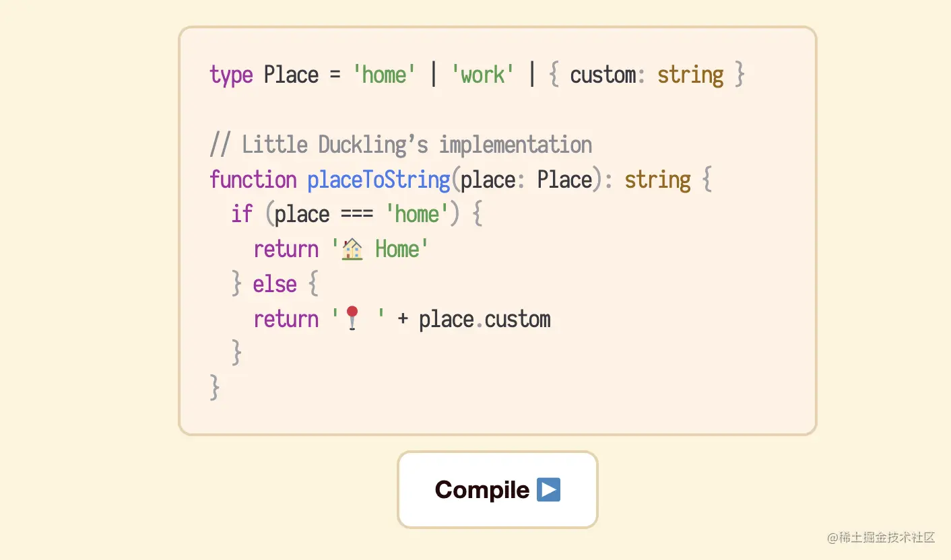
Task: Click the red pin emoji in the code
Action: coord(352,318)
